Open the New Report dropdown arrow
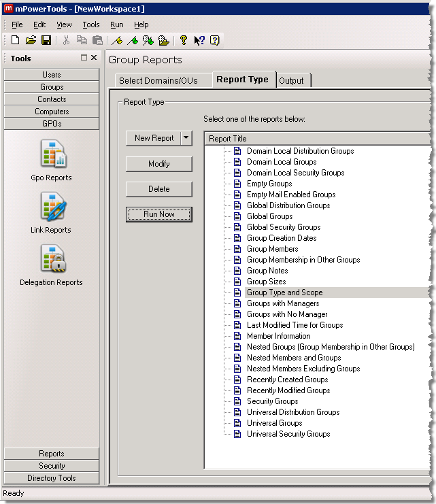Screen dimensions: 436x504 point(186,138)
